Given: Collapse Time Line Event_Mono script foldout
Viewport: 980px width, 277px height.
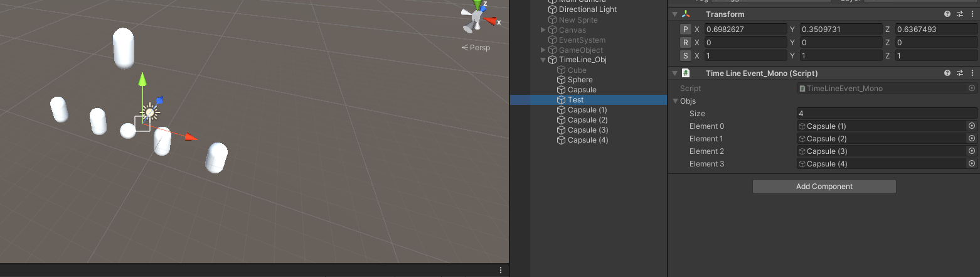Looking at the screenshot, I should (674, 73).
